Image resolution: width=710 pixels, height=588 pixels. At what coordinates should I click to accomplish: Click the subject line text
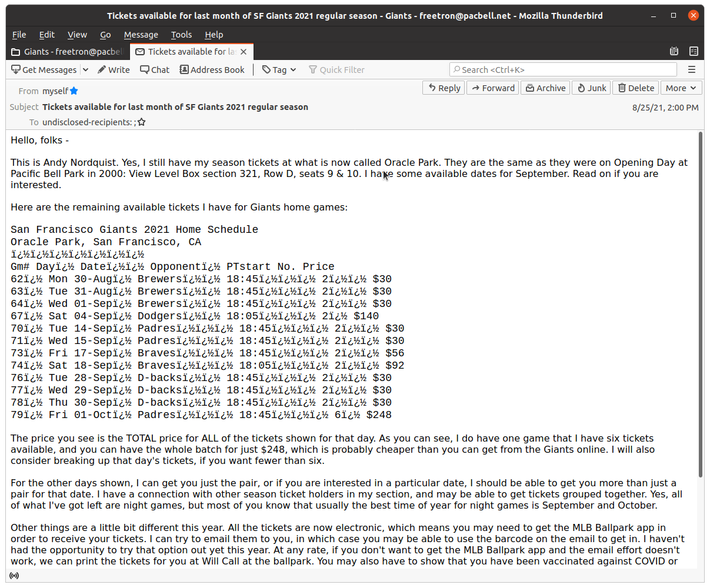click(x=175, y=107)
